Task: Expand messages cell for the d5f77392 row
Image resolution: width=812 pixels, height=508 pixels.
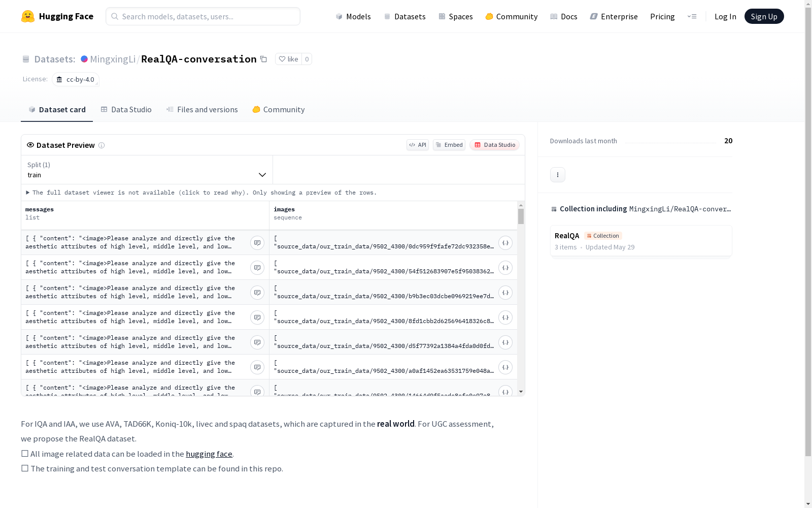Action: coord(257,342)
